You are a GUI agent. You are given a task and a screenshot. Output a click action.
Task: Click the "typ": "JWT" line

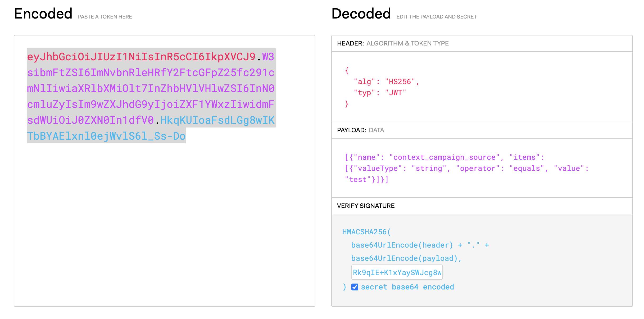pos(380,93)
